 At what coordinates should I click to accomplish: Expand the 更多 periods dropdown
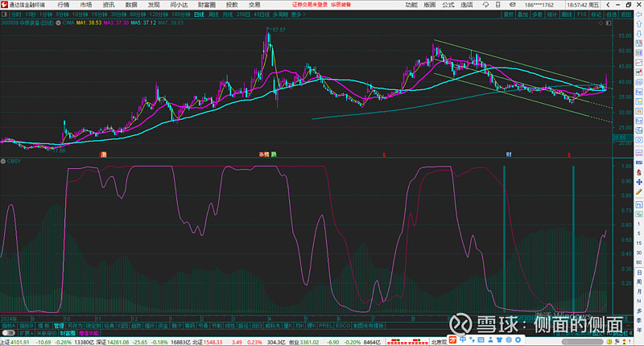tap(298, 14)
